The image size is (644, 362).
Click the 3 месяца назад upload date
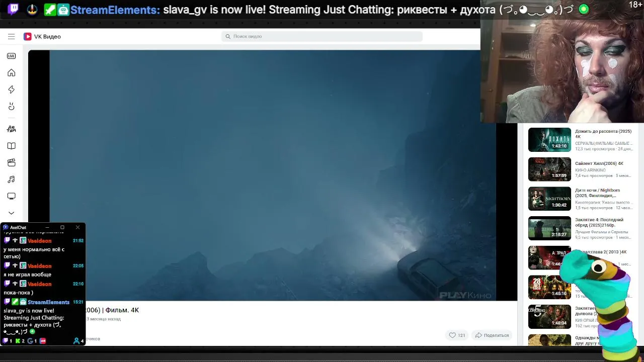pyautogui.click(x=104, y=319)
